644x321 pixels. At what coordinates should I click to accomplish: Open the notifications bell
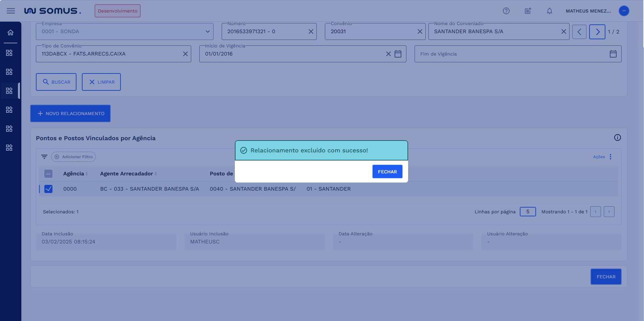(549, 11)
